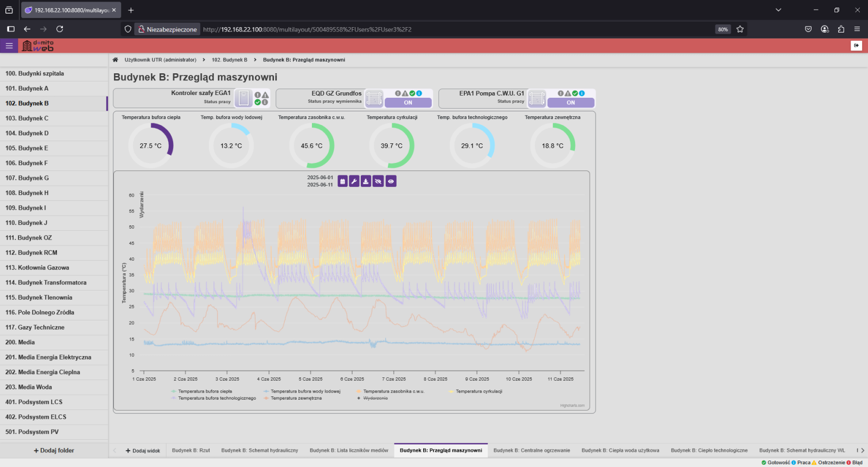
Task: Click the home icon in the breadcrumb
Action: (x=115, y=60)
